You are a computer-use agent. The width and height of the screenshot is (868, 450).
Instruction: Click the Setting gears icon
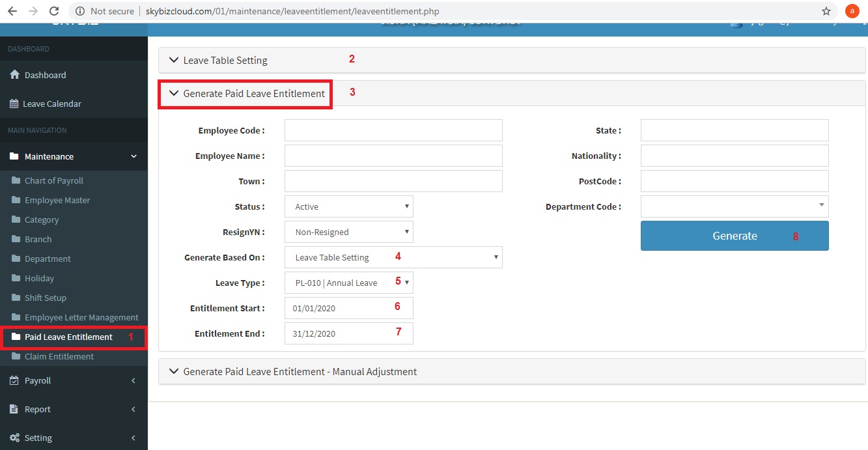[14, 438]
